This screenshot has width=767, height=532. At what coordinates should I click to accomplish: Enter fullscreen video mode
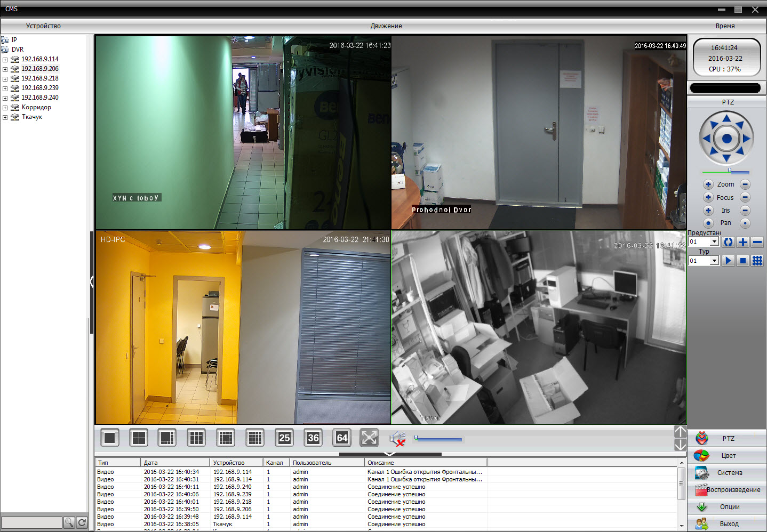pos(369,438)
